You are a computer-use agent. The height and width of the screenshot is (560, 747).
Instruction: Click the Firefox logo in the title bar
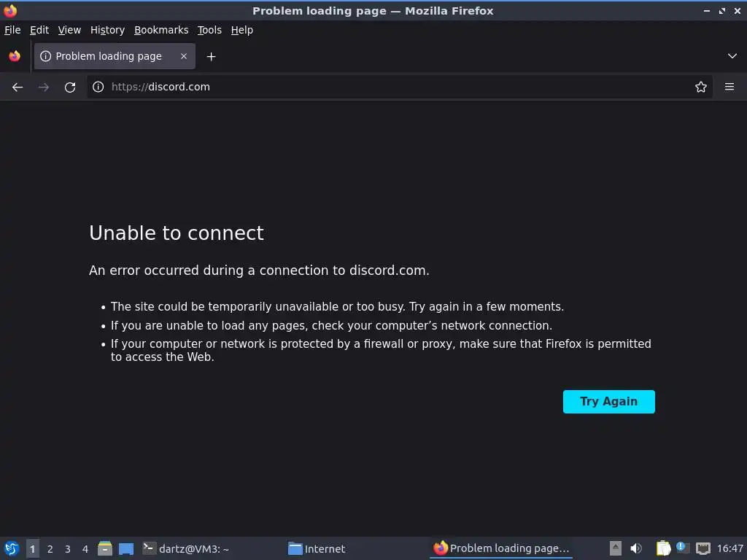click(x=10, y=10)
